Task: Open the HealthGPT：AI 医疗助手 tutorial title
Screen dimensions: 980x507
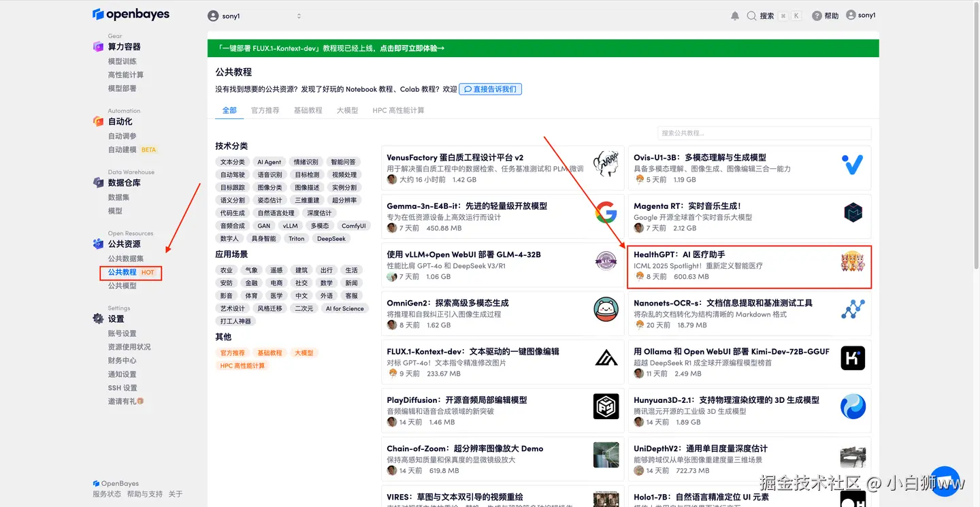Action: click(679, 255)
